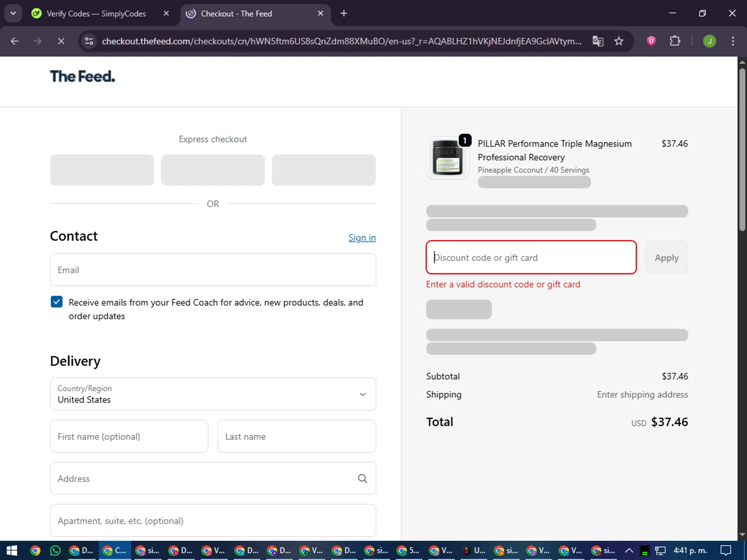Click the "Express checkout" heading text
Viewport: 747px width, 560px height.
click(213, 139)
